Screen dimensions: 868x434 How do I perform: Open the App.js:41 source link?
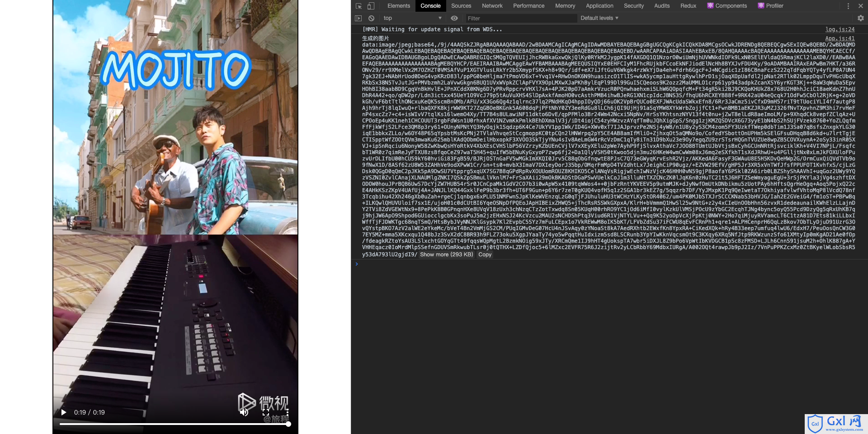coord(840,38)
